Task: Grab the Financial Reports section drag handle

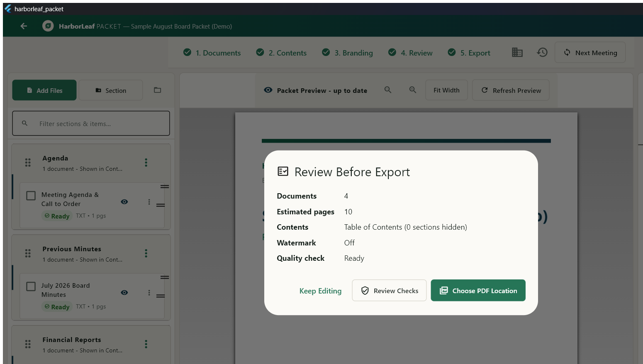Action: [x=28, y=344]
